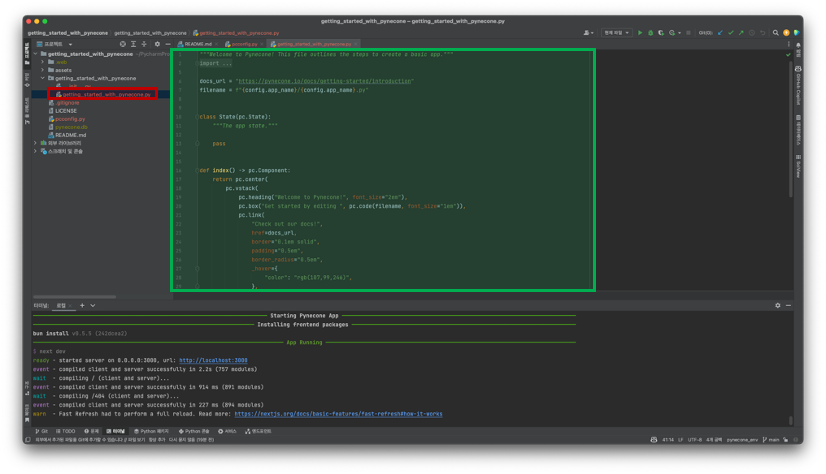Open Git tool window tab
The height and width of the screenshot is (474, 826).
pos(41,431)
